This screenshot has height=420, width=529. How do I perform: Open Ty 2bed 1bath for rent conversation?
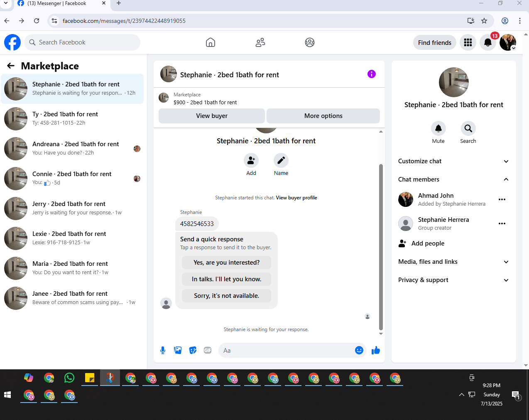72,119
